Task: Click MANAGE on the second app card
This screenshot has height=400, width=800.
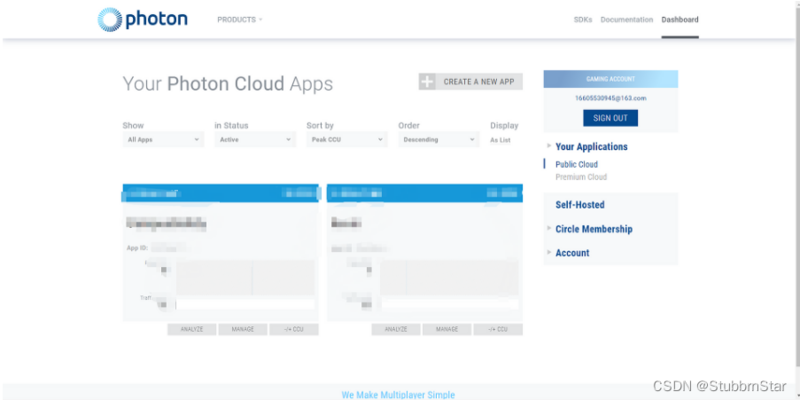Action: point(447,329)
